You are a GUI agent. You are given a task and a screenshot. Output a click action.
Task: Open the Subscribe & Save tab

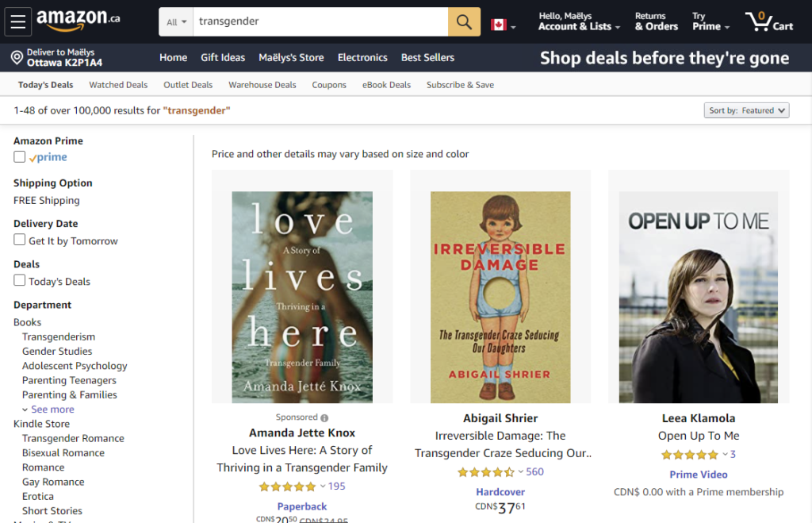(461, 85)
